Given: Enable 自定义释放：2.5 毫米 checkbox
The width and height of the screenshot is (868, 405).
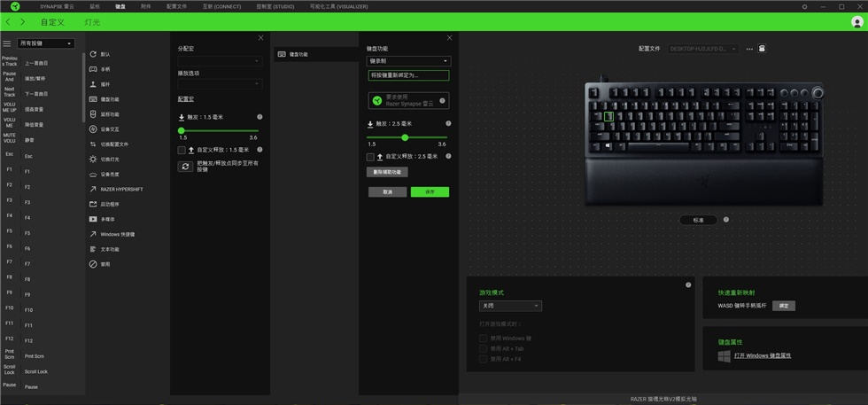Looking at the screenshot, I should [370, 157].
